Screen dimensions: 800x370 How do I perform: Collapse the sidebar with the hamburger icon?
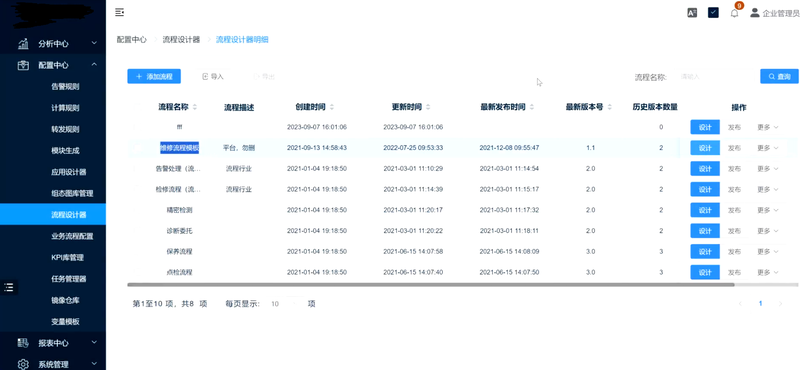pyautogui.click(x=119, y=12)
